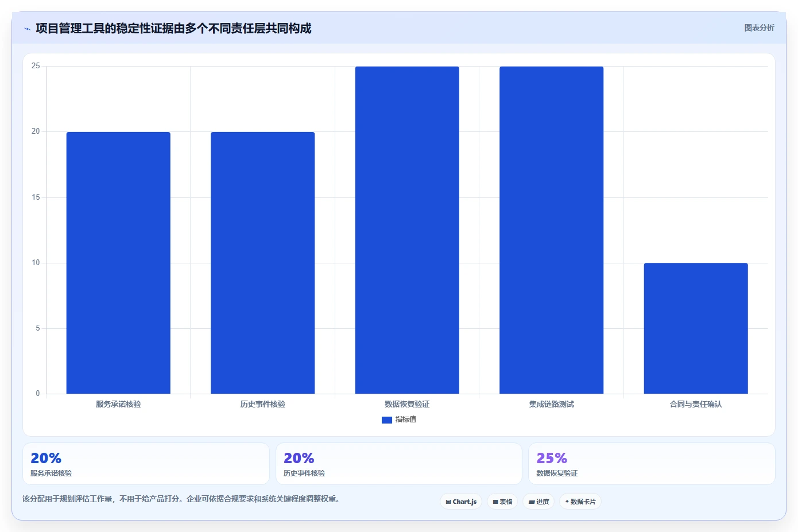Click the chart title 项目管理工具的稳定性证据
The image size is (798, 532).
pyautogui.click(x=173, y=28)
